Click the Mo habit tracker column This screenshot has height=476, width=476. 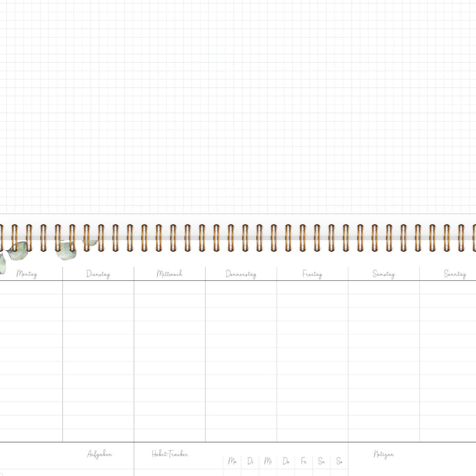click(232, 461)
